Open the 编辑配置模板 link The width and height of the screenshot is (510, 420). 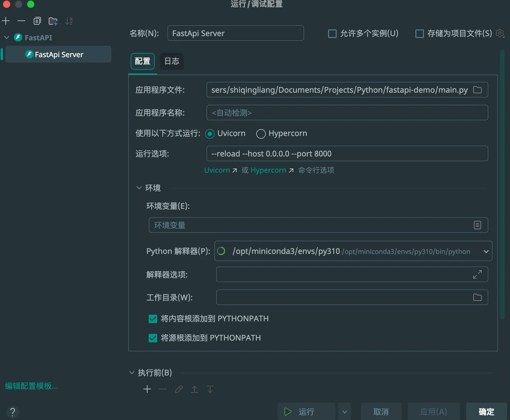31,386
